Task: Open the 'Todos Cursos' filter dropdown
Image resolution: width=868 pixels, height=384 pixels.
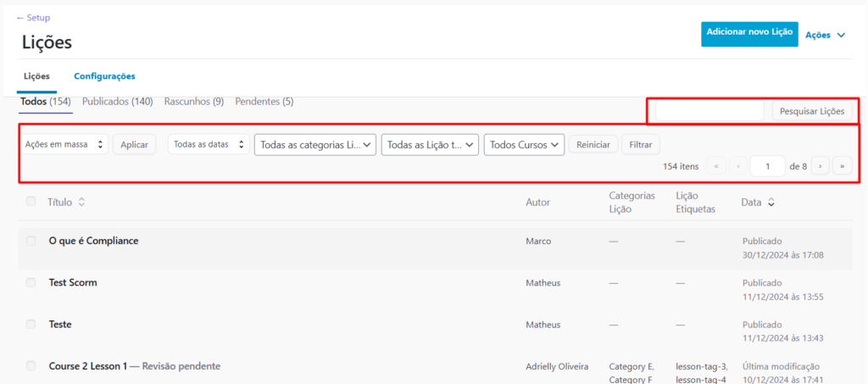Action: pos(524,145)
